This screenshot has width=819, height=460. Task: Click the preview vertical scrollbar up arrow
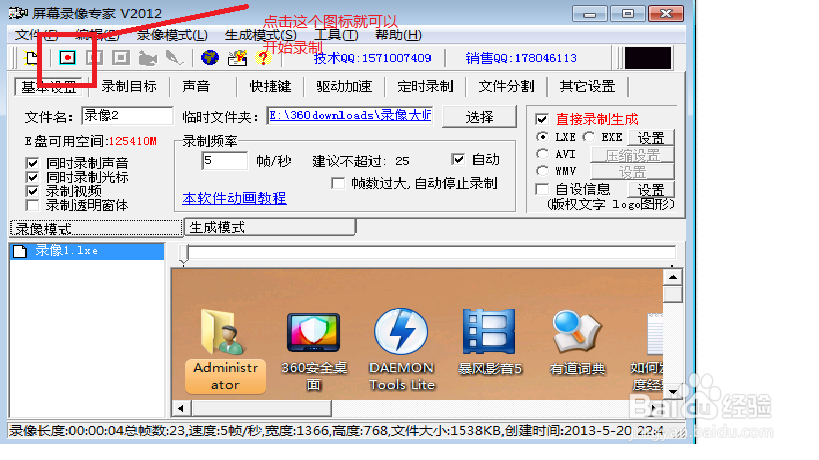click(x=673, y=277)
